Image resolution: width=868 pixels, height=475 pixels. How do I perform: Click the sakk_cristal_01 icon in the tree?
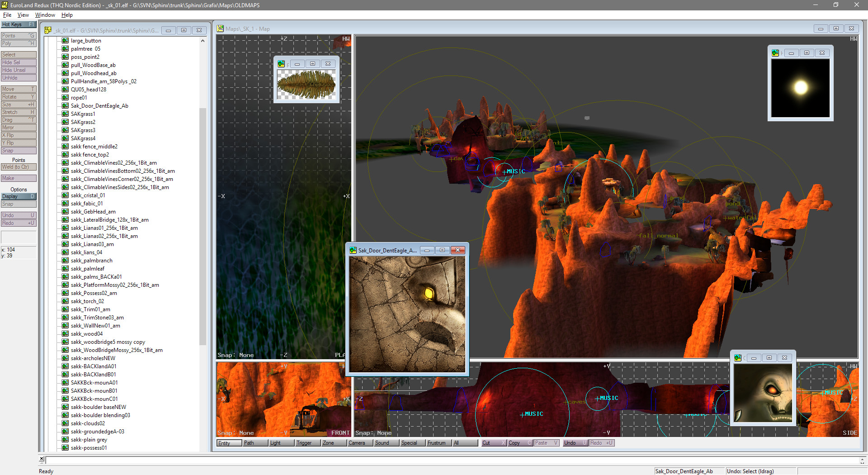pyautogui.click(x=65, y=195)
